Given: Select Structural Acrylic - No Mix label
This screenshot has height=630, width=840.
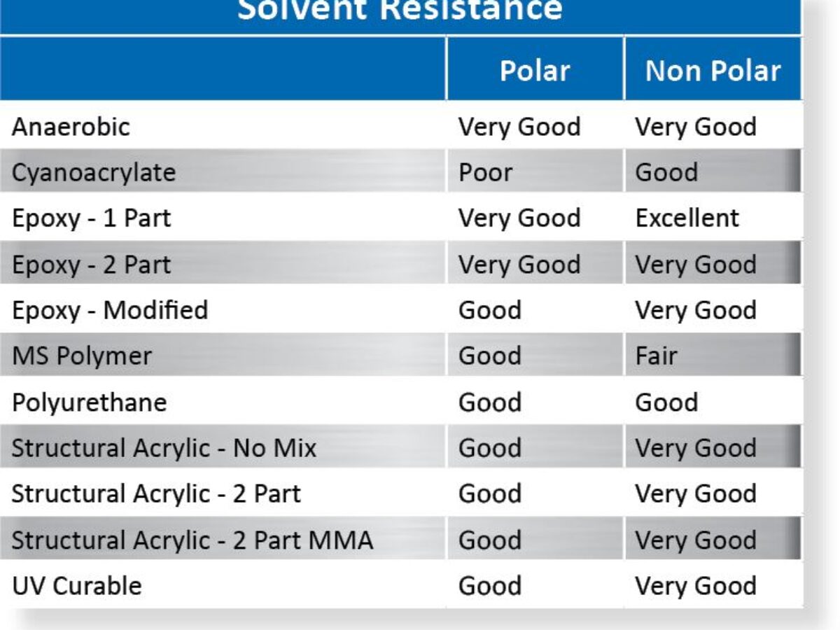Looking at the screenshot, I should coord(164,448).
